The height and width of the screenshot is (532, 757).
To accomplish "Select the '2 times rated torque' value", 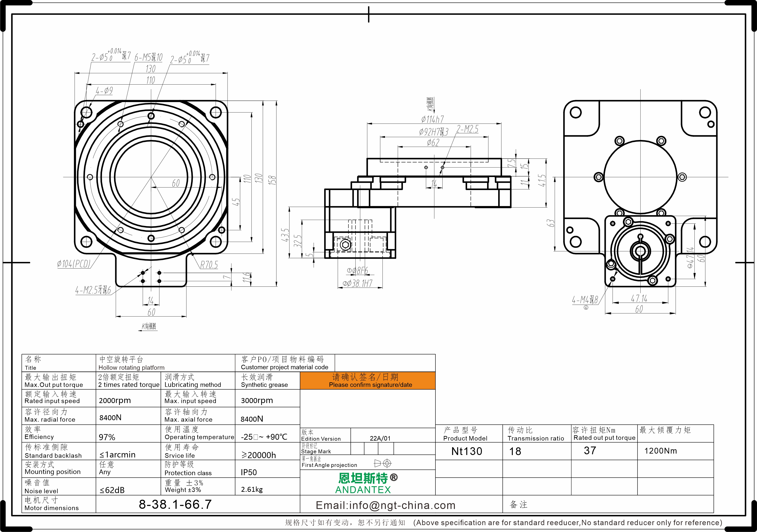I will [129, 385].
